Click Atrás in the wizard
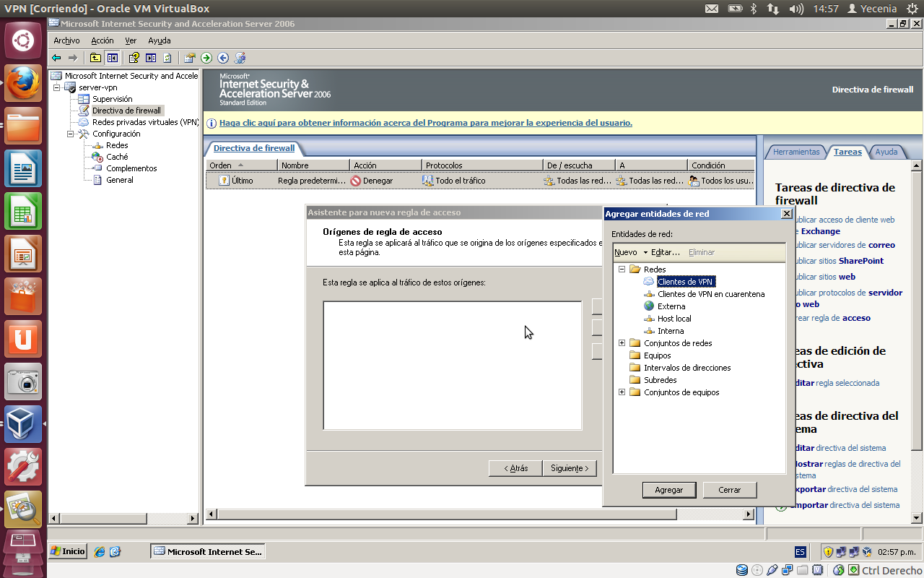Image resolution: width=924 pixels, height=578 pixels. coord(515,468)
